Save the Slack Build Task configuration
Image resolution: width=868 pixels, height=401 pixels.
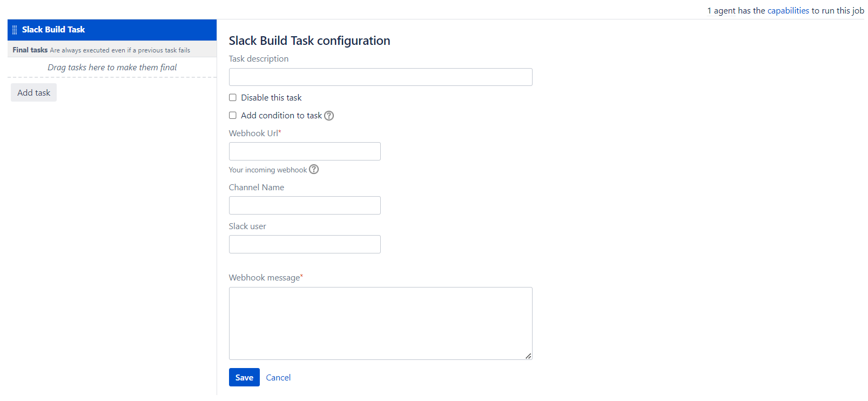[244, 377]
